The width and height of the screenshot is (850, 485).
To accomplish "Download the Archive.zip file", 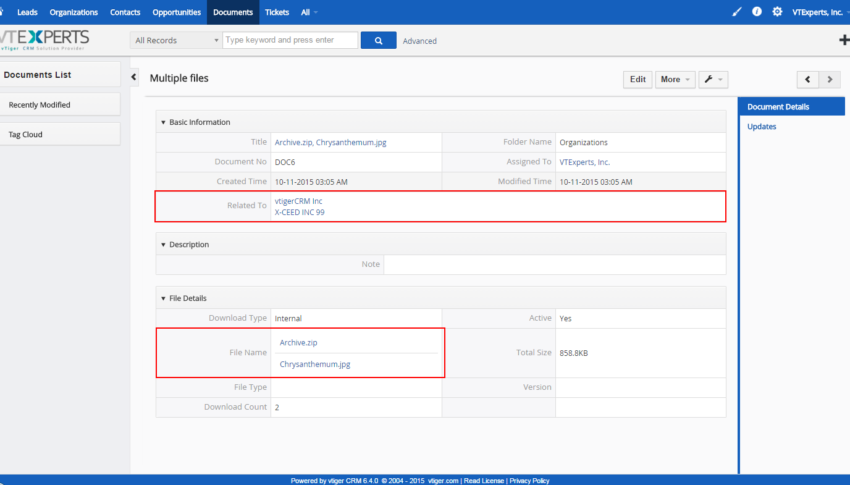I will coord(298,342).
